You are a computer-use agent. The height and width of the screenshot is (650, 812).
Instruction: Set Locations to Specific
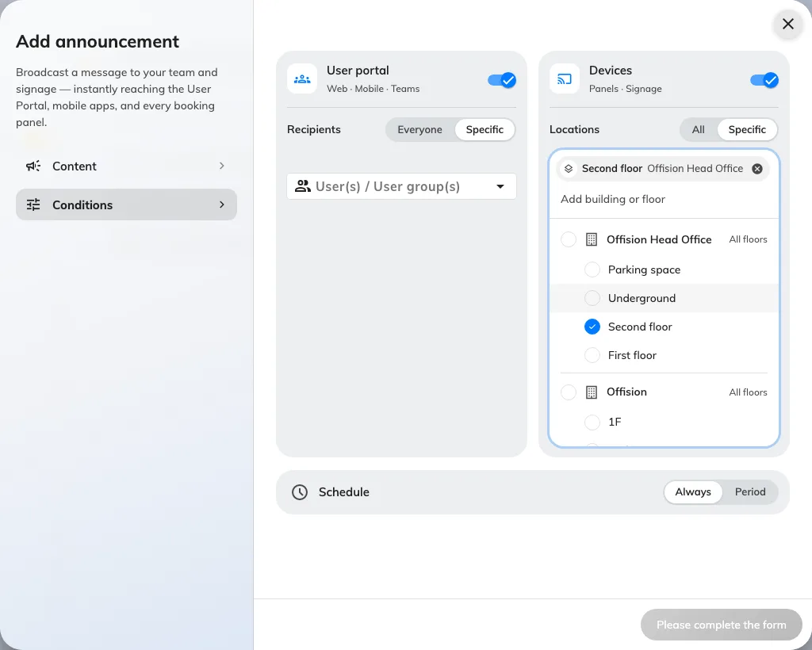coord(747,129)
